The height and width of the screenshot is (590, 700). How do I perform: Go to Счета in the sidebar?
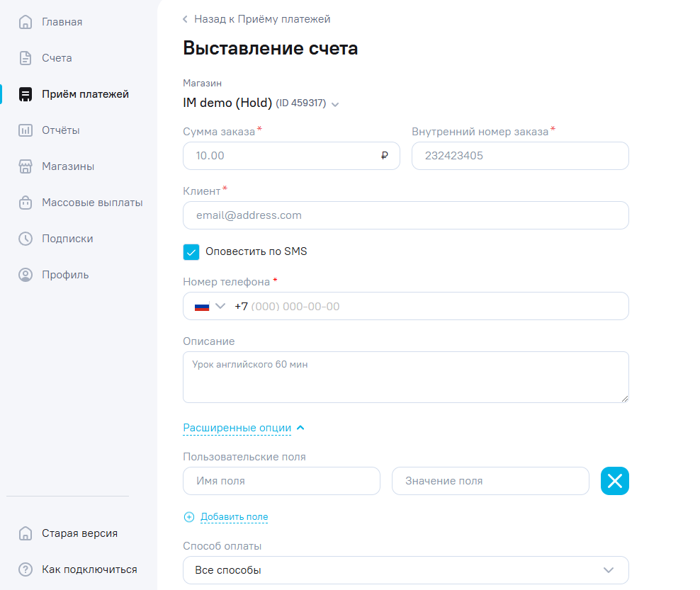click(57, 58)
